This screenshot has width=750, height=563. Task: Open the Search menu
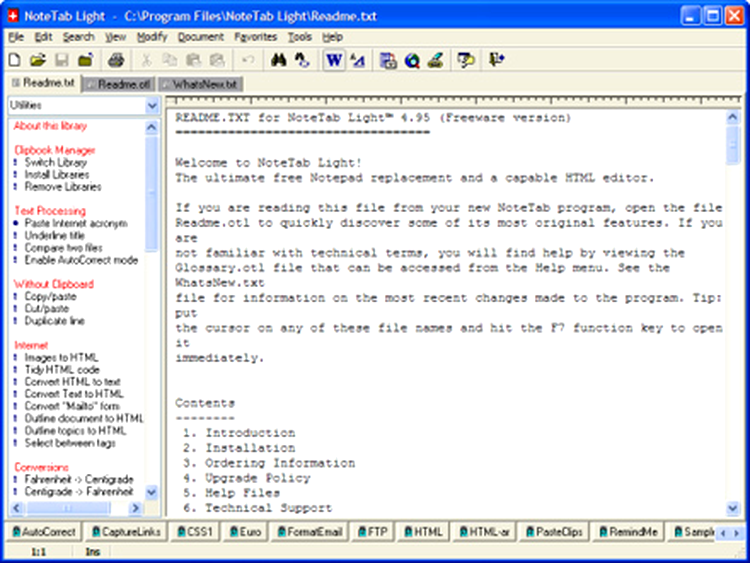click(78, 37)
